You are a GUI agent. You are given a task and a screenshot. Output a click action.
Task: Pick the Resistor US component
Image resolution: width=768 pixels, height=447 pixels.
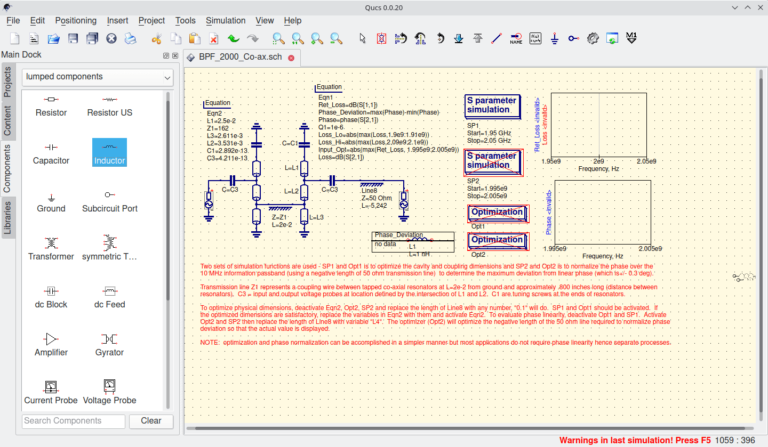110,107
